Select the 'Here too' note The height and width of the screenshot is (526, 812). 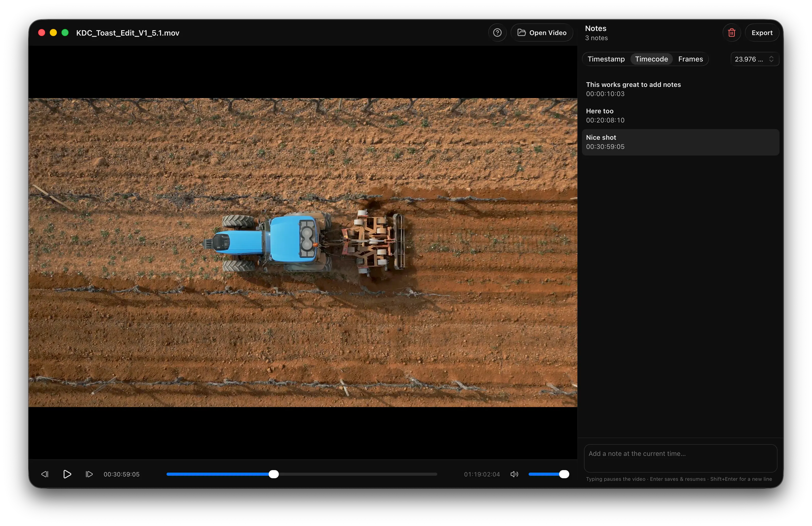coord(680,115)
